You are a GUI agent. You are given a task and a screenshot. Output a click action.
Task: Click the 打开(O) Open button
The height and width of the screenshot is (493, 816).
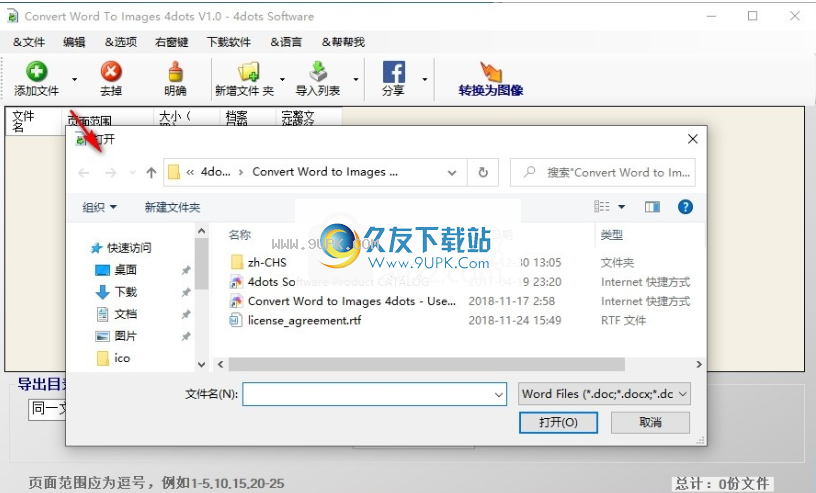(x=558, y=422)
